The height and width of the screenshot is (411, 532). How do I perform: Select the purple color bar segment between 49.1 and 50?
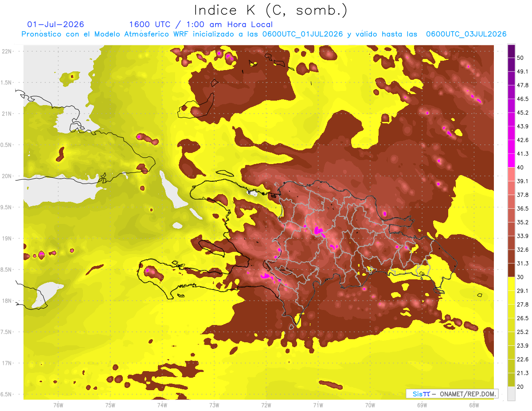[511, 65]
